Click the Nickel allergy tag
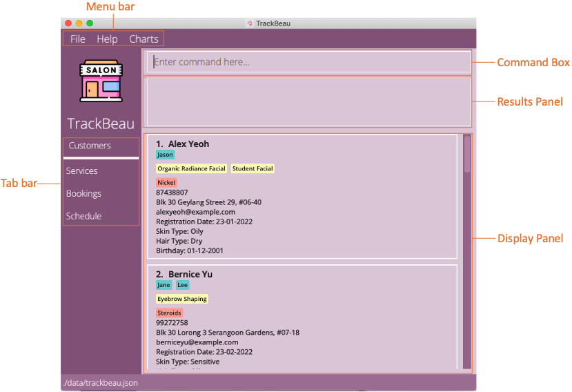The height and width of the screenshot is (392, 572). tap(166, 182)
